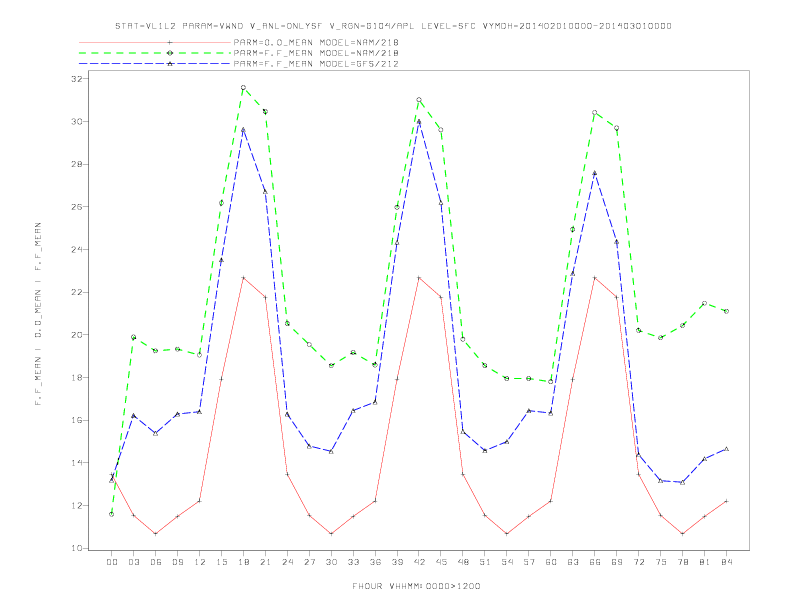
Task: Click x-axis forecast hour label 84
Action: pyautogui.click(x=726, y=562)
